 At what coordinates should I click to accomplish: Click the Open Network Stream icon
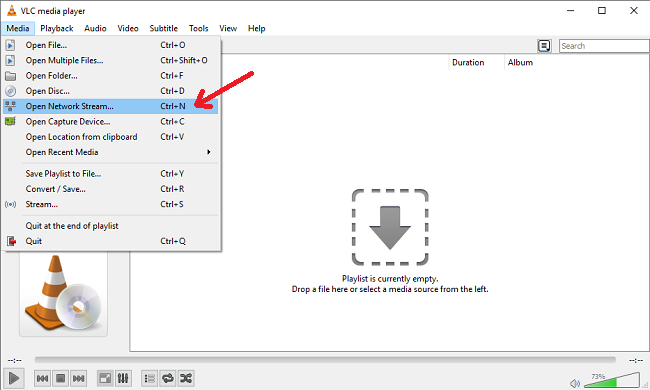click(x=10, y=106)
